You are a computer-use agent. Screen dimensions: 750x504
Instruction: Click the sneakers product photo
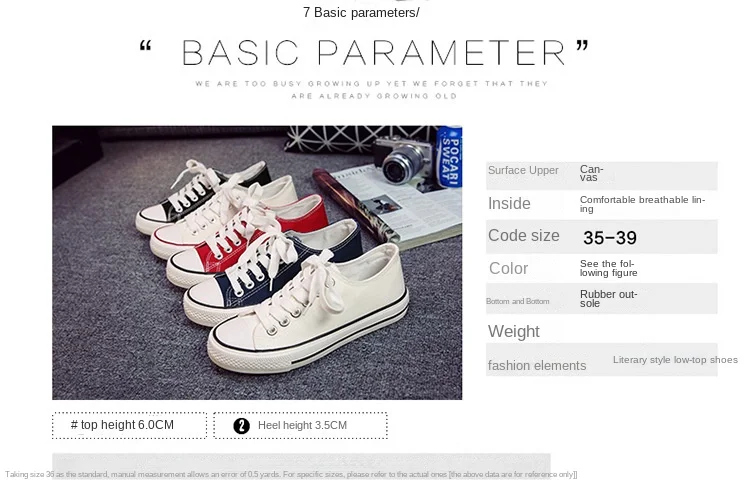click(257, 263)
